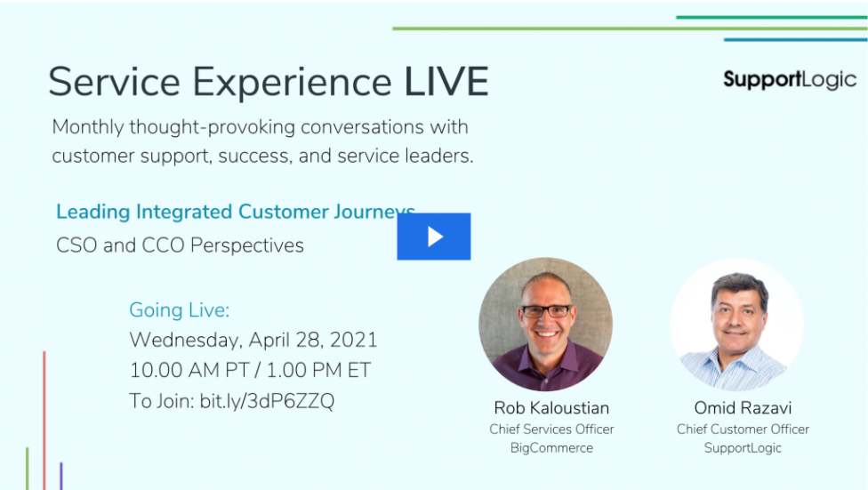Play the Service Experience LIVE video

pyautogui.click(x=433, y=237)
